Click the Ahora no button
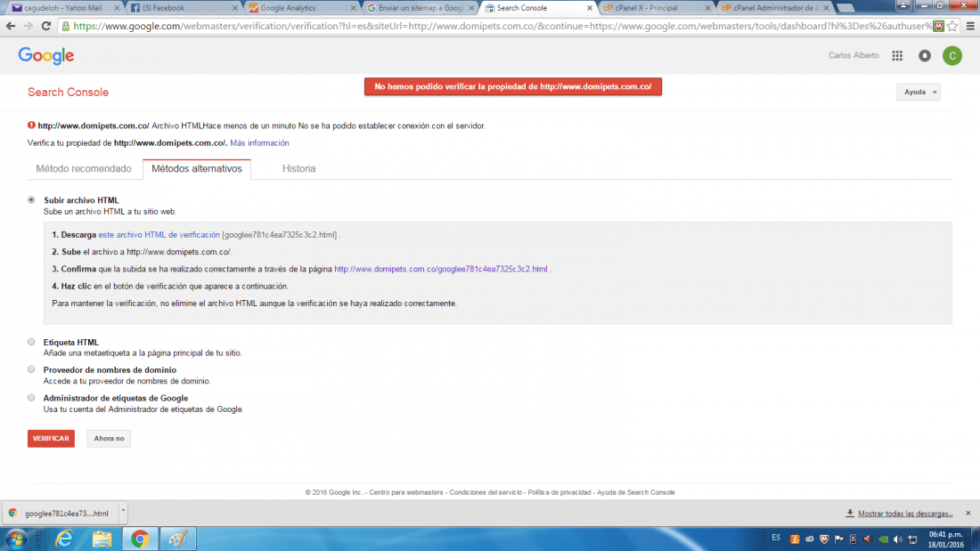980x551 pixels. (109, 439)
